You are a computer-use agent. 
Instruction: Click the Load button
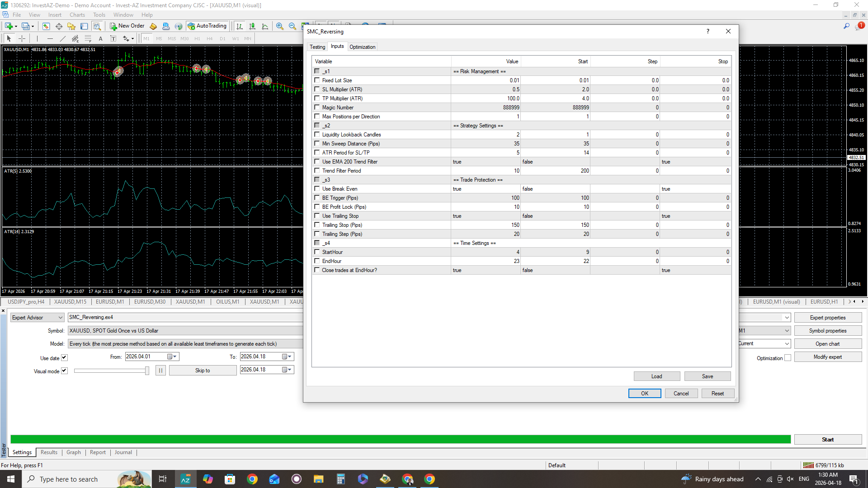[656, 376]
